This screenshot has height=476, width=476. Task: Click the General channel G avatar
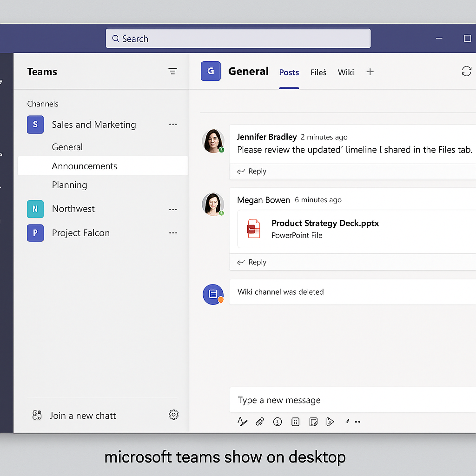coord(211,71)
